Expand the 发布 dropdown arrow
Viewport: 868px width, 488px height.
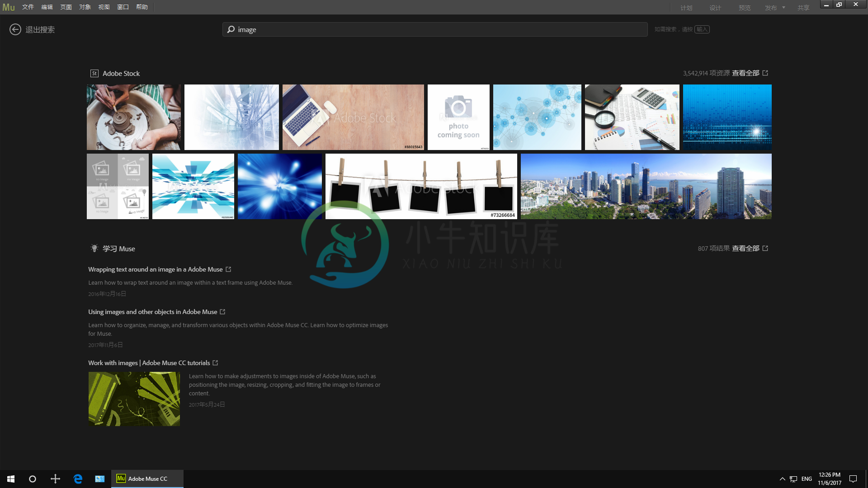[x=784, y=8]
